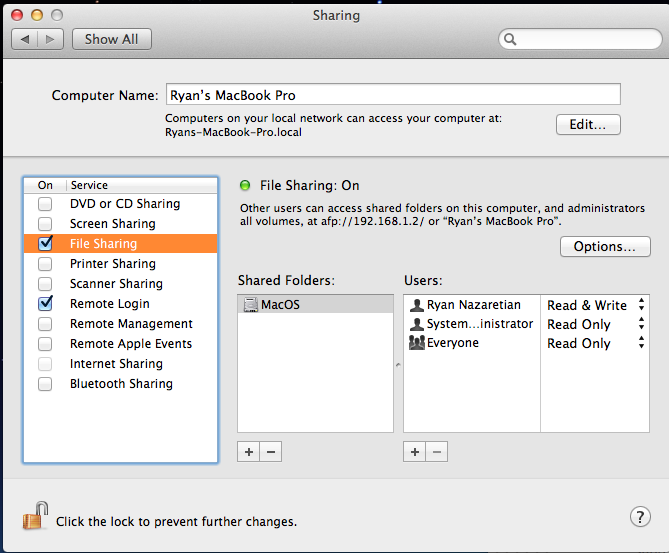Click the Everyone group icon
The height and width of the screenshot is (553, 669).
(417, 343)
